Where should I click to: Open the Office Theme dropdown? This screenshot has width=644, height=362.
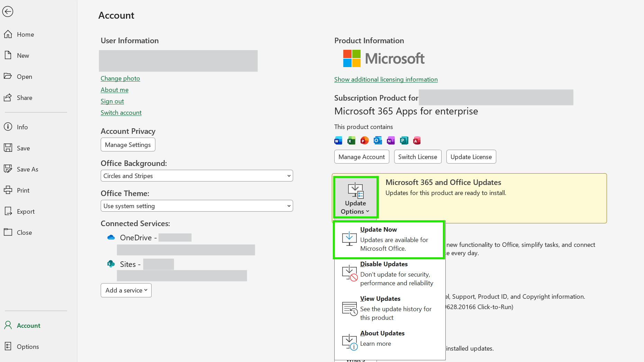(x=197, y=206)
